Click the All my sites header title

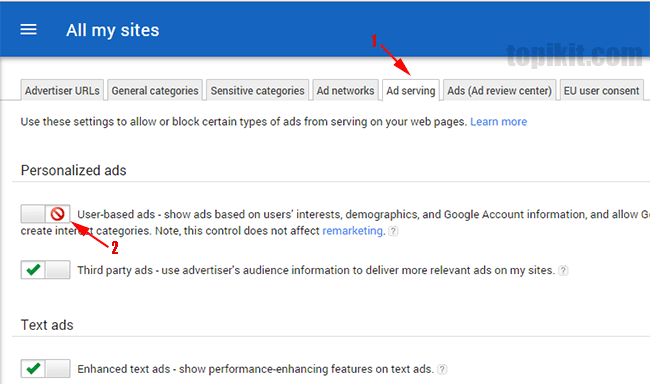(x=113, y=30)
